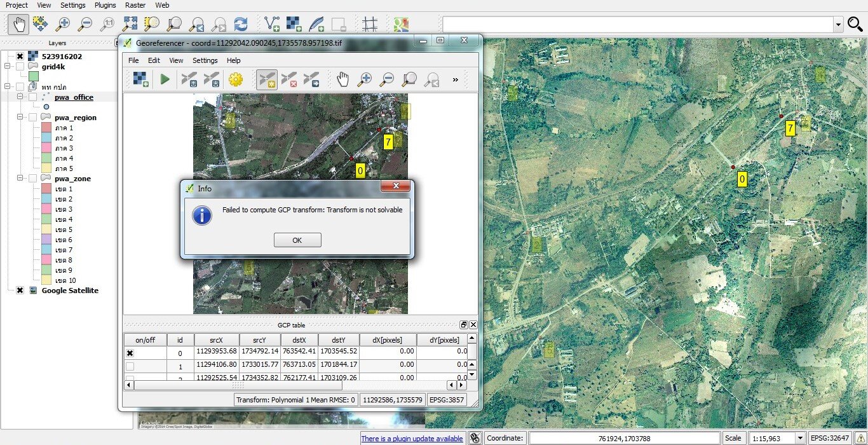Click the Load GCP Points icon
The height and width of the screenshot is (445, 868).
click(x=189, y=79)
